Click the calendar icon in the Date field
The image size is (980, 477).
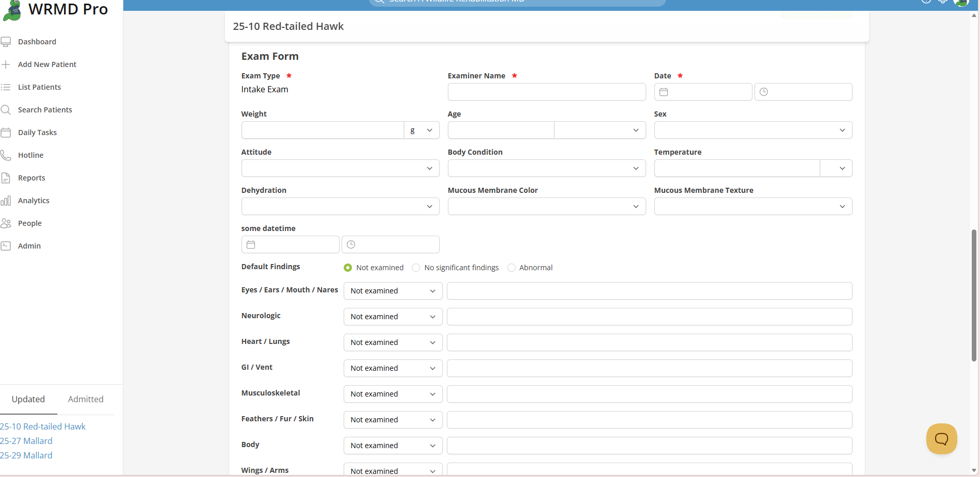[x=664, y=92]
